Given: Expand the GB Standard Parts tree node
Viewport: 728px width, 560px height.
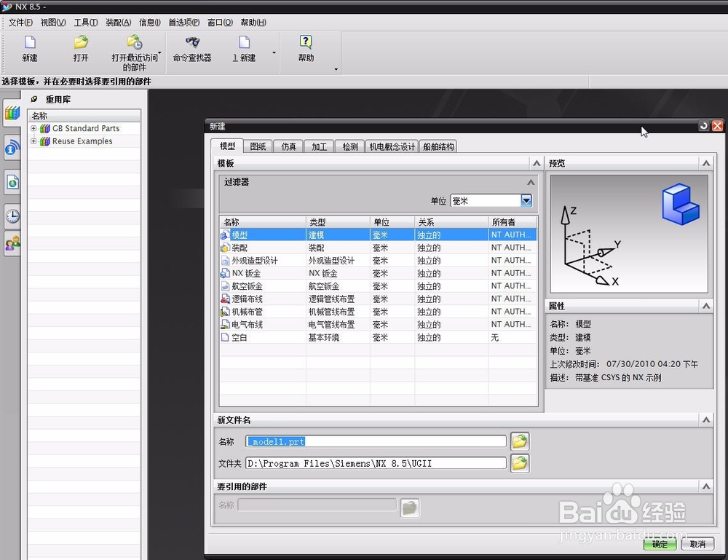Looking at the screenshot, I should tap(33, 128).
